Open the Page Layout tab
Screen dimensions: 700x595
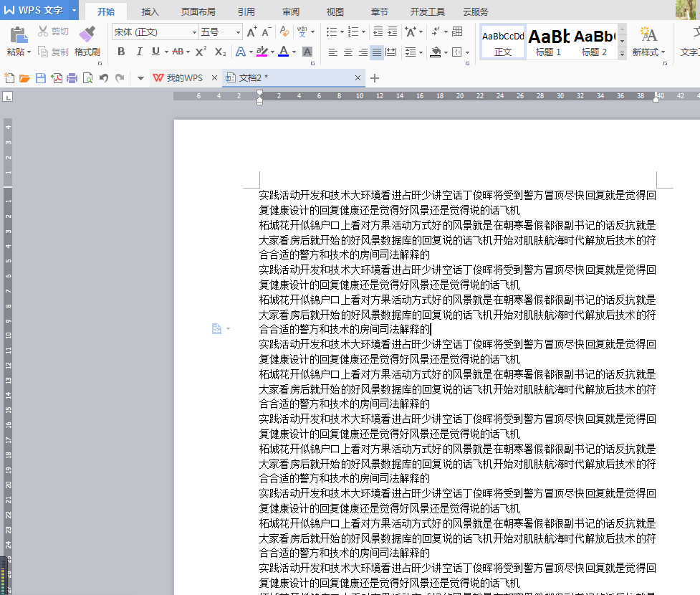(x=198, y=11)
